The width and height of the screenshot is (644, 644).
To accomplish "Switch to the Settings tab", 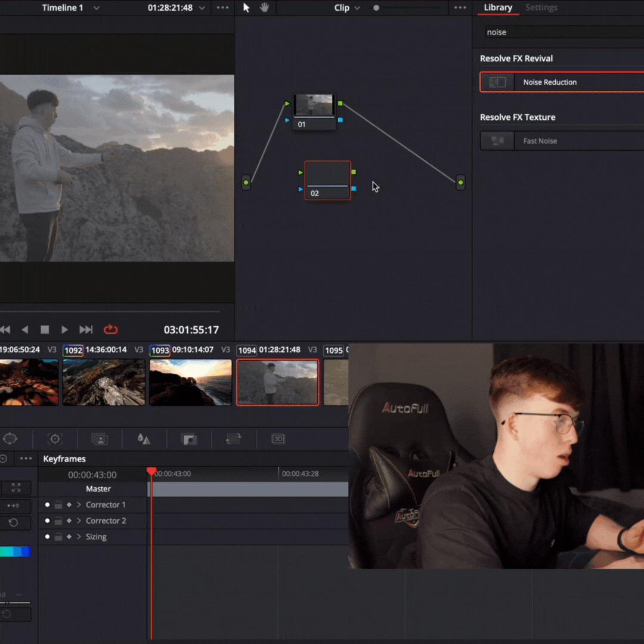I will pos(541,8).
